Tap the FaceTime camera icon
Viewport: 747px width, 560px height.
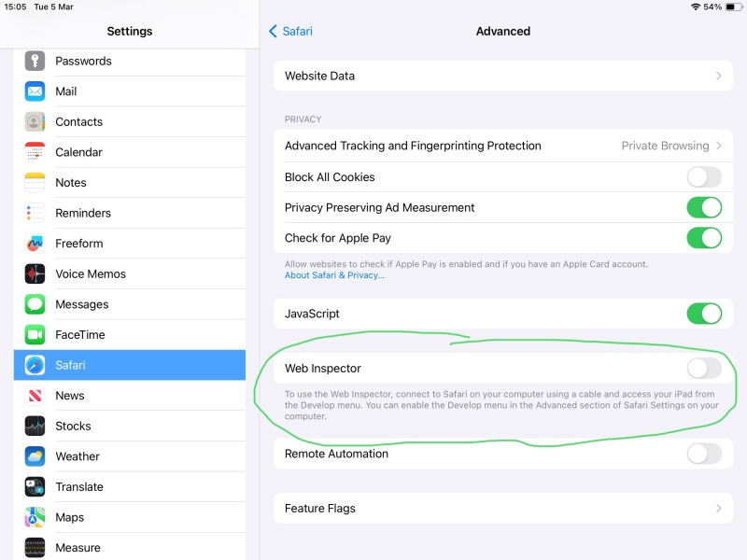click(35, 335)
